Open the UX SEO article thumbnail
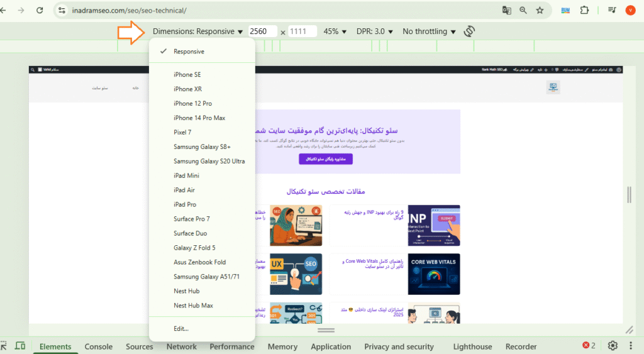The image size is (644, 354). [296, 274]
